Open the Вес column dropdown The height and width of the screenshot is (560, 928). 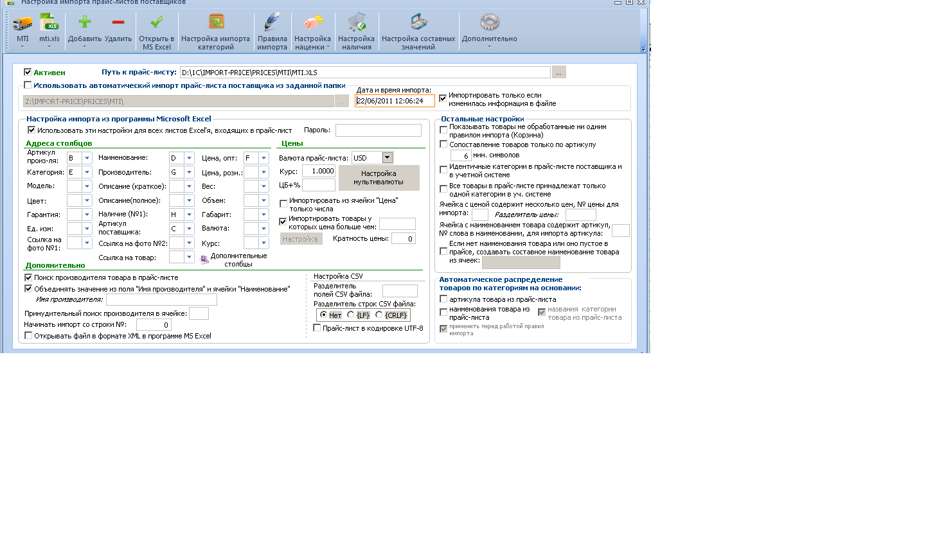pyautogui.click(x=263, y=186)
